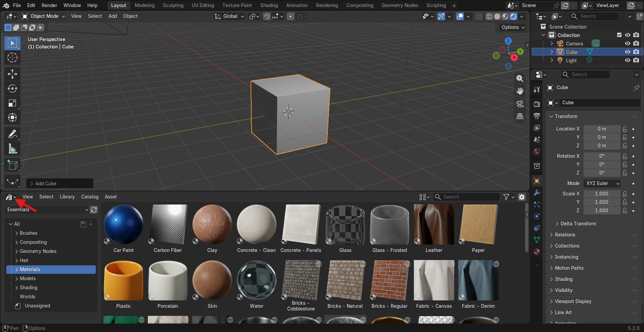The height and width of the screenshot is (332, 644).
Task: Open Object Mode dropdown
Action: pos(43,16)
